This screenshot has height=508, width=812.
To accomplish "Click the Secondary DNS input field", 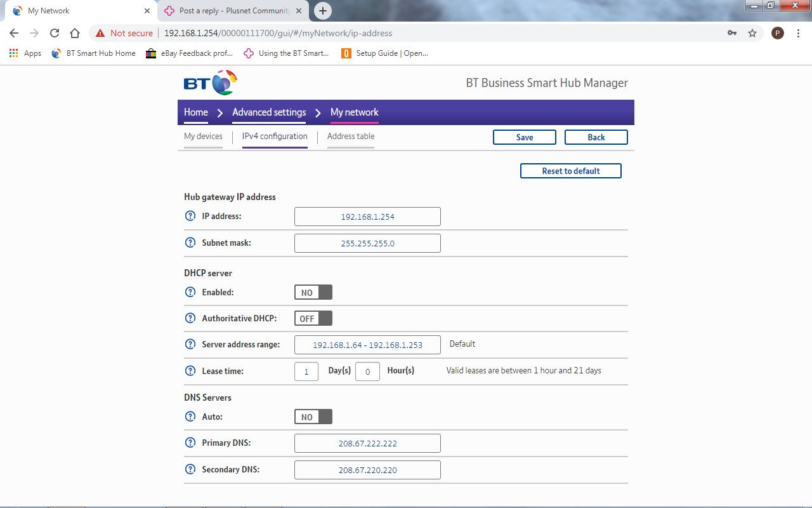I will (x=367, y=470).
